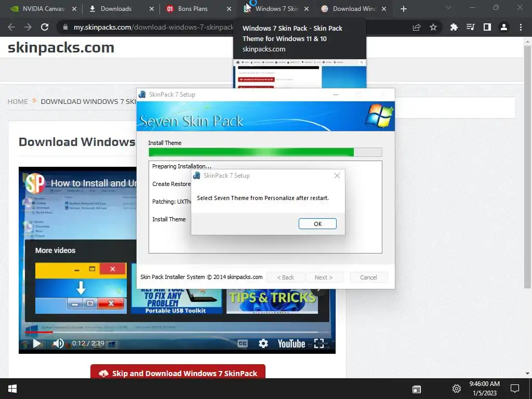This screenshot has width=532, height=399.
Task: Open the tab search dropdown arrow
Action: [x=448, y=7]
